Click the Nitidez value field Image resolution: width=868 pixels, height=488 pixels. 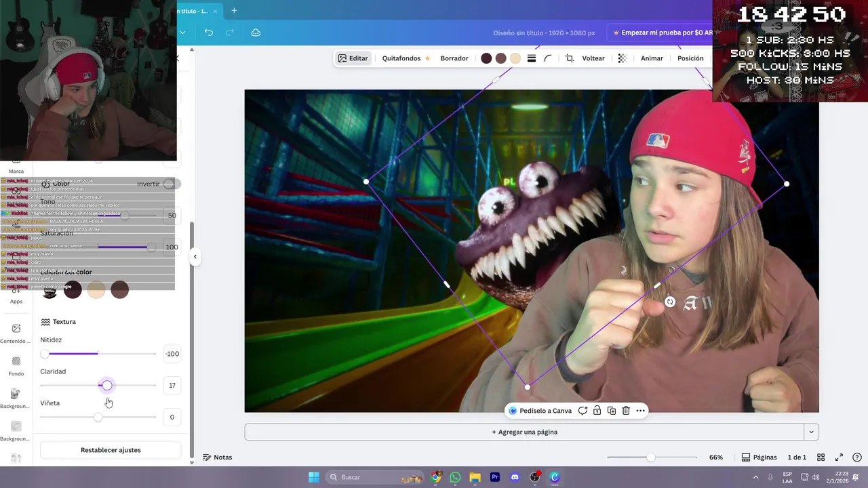(172, 354)
